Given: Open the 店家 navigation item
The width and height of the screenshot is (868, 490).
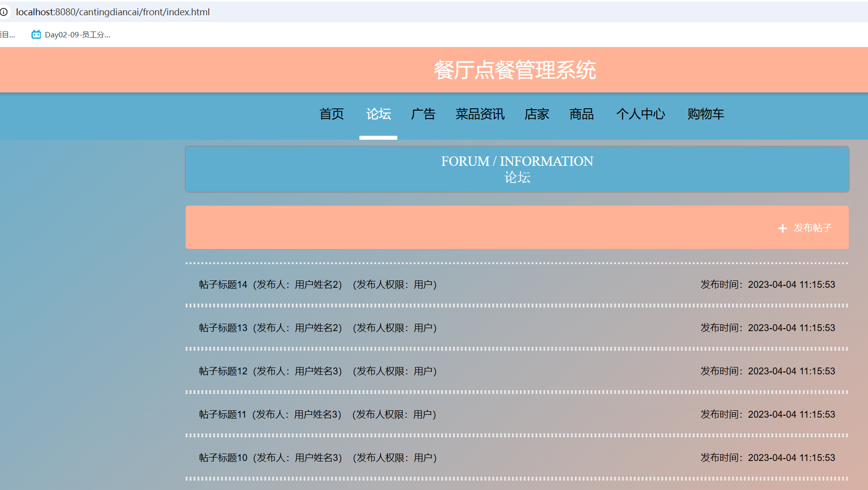Looking at the screenshot, I should point(537,114).
